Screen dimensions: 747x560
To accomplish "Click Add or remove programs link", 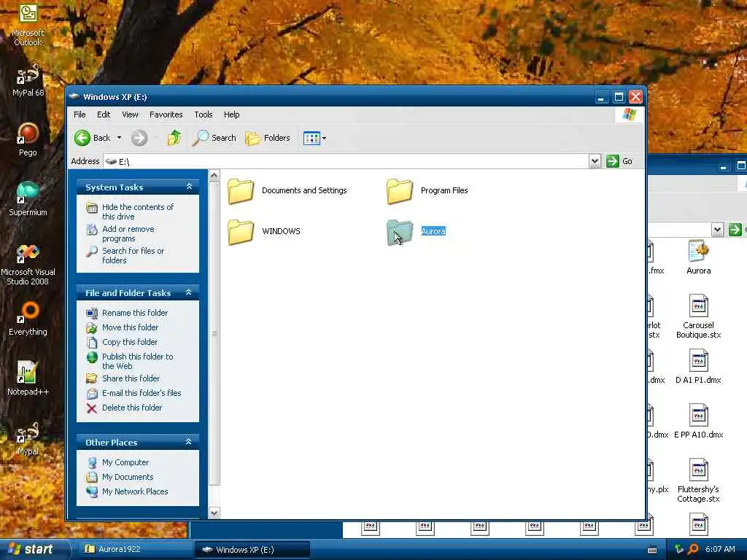I will [128, 233].
